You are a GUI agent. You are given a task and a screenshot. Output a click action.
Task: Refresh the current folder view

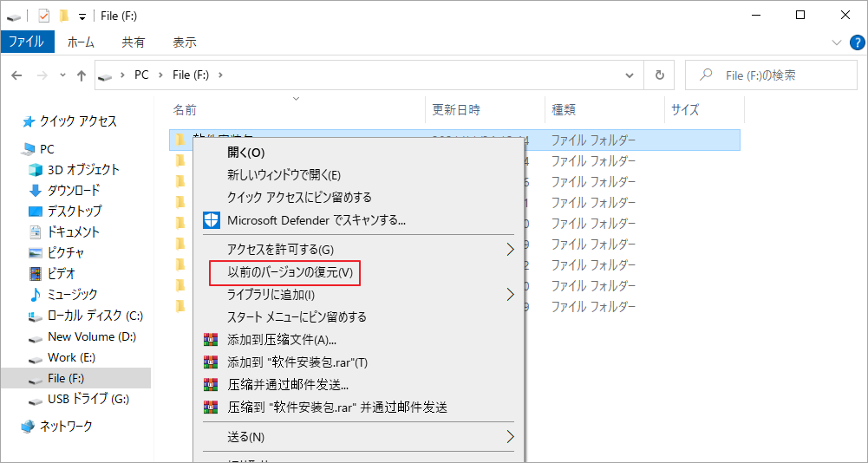click(659, 75)
